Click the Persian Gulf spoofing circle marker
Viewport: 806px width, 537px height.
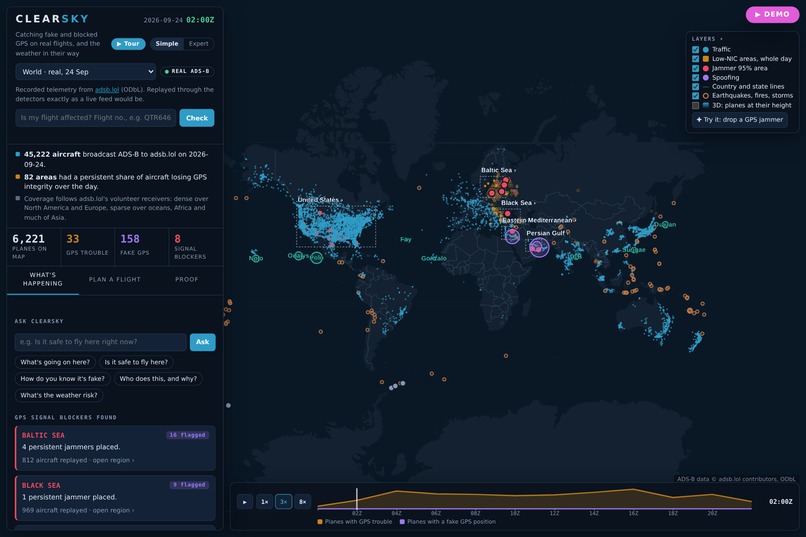(539, 248)
